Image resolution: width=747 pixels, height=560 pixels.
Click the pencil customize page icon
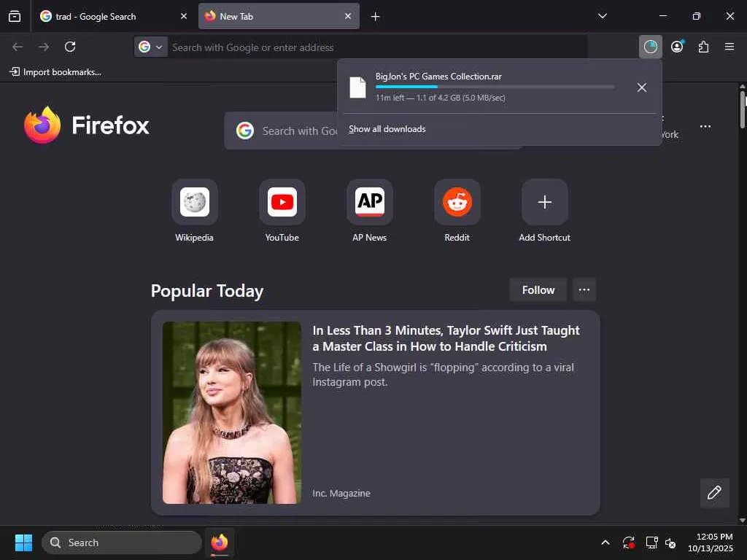[714, 492]
